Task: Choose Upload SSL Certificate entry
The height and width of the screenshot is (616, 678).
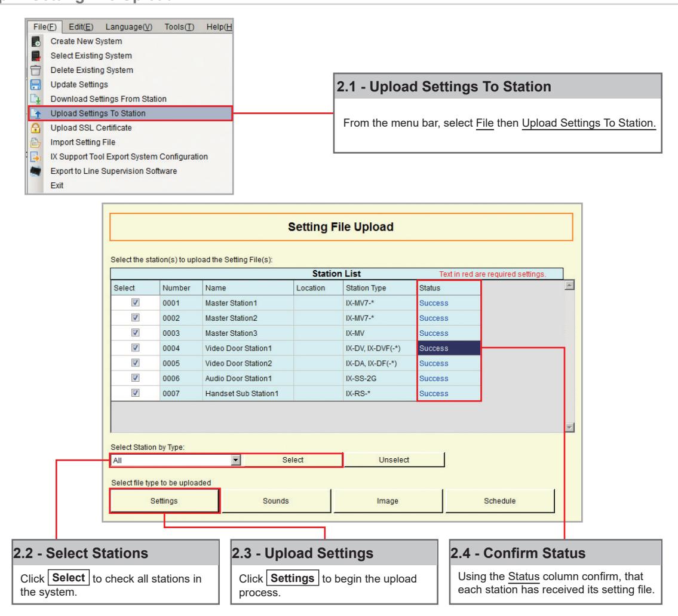Action: [91, 128]
